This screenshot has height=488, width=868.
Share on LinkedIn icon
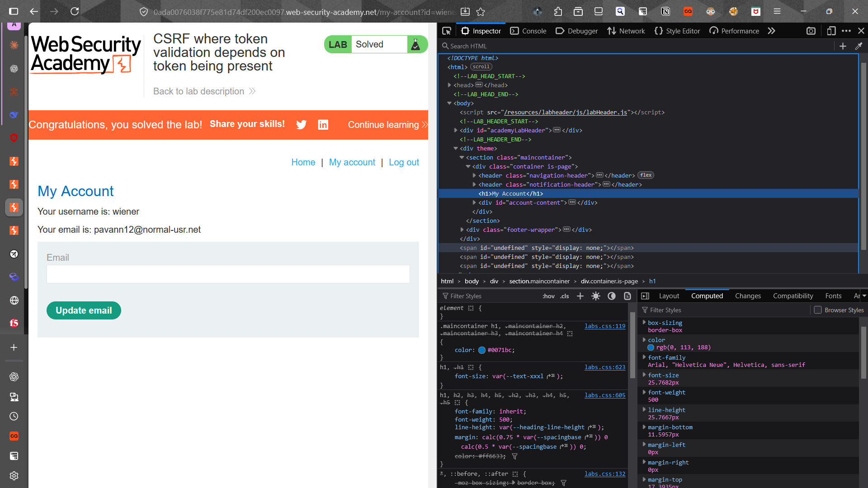[323, 125]
